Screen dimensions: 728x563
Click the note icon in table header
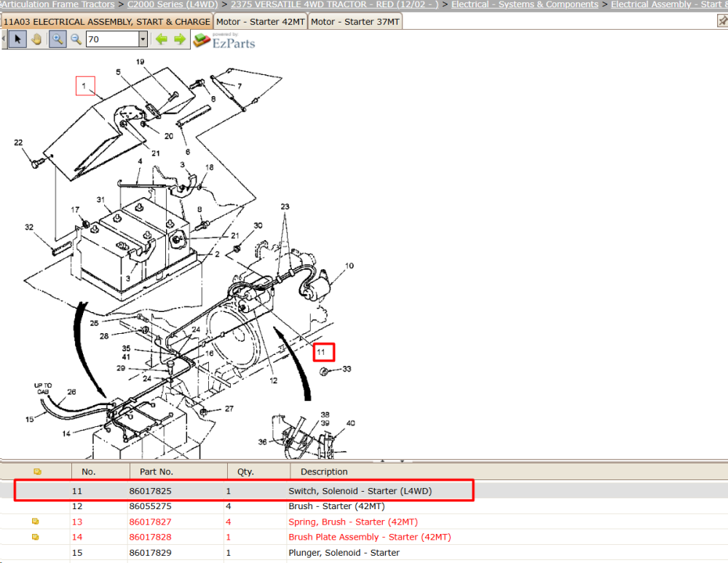(x=38, y=471)
